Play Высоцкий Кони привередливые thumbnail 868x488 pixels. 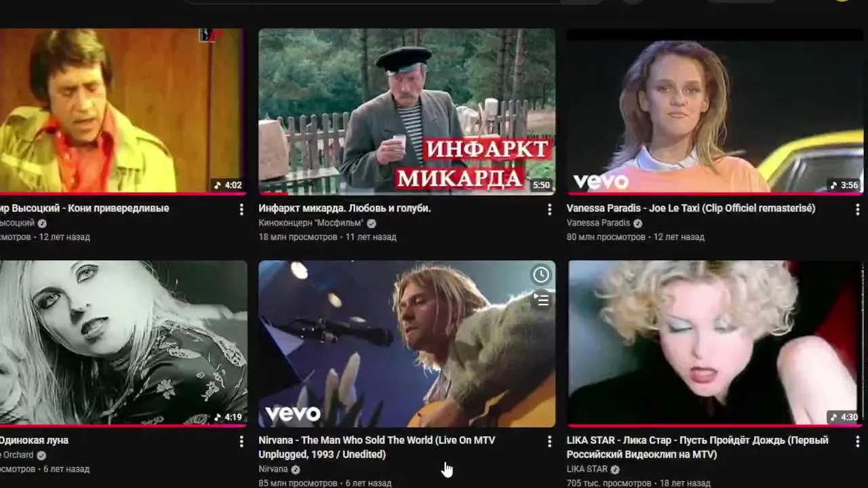pyautogui.click(x=123, y=111)
